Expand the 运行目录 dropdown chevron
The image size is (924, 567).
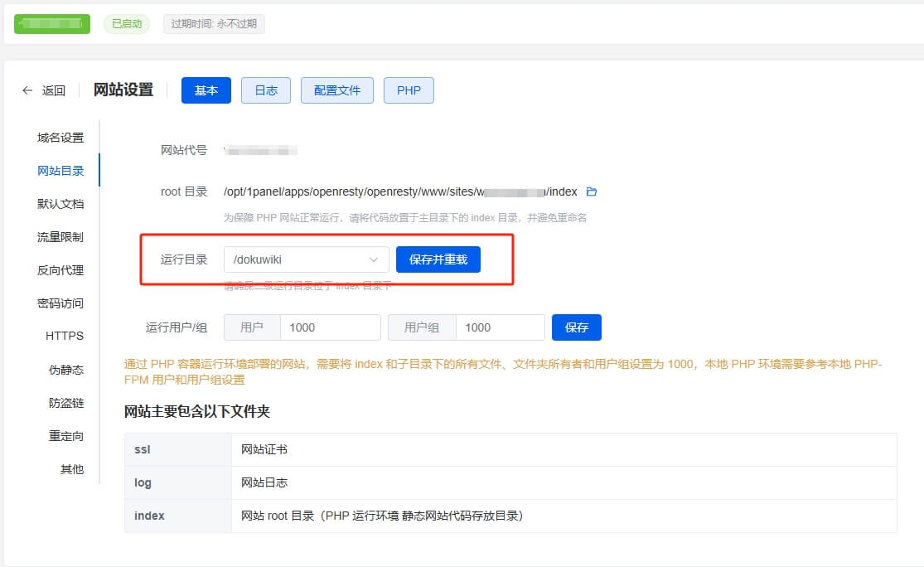click(x=373, y=259)
